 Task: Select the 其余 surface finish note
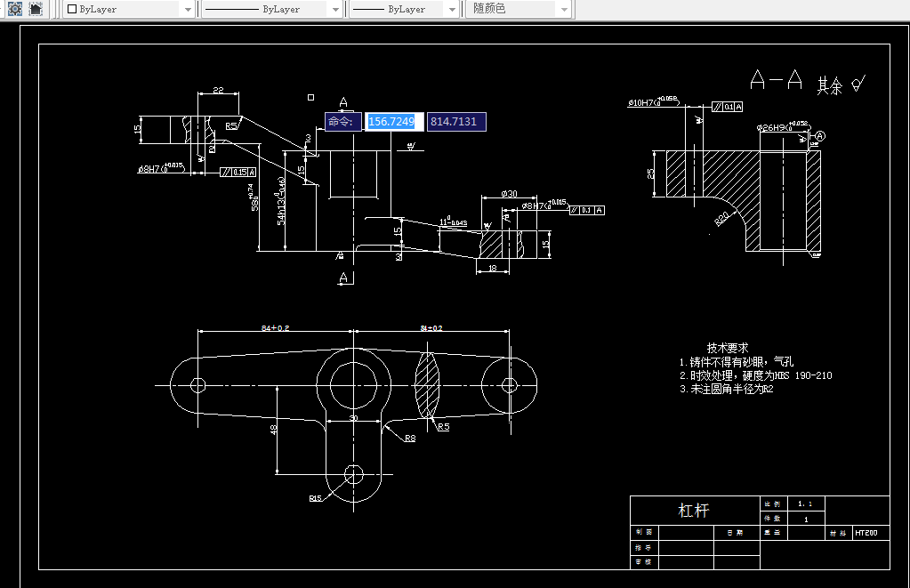pos(829,85)
